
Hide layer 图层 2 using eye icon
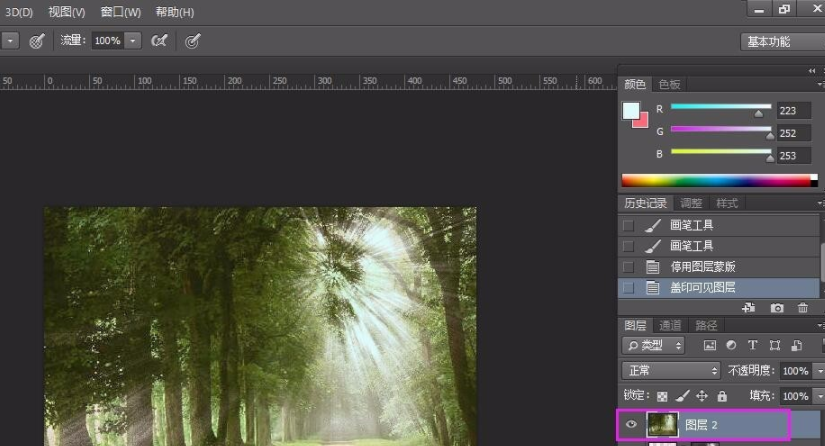point(632,425)
